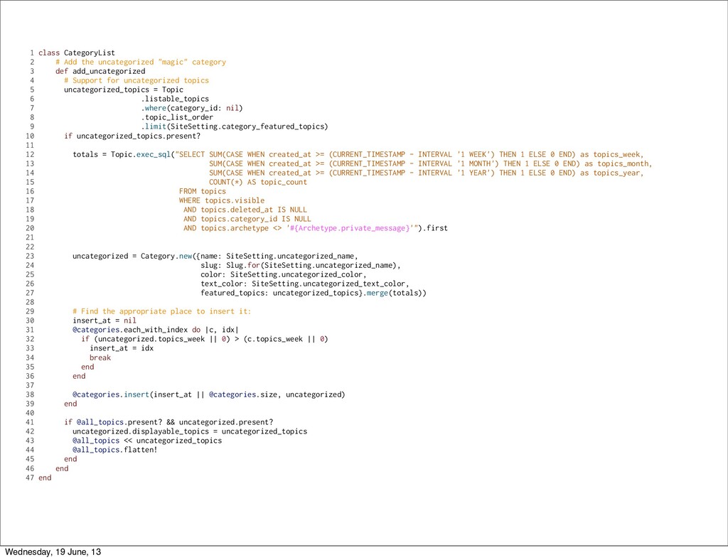Screen dimensions: 728x560
Task: Click the comment "# Support for uncategorized topics"
Action: click(136, 80)
